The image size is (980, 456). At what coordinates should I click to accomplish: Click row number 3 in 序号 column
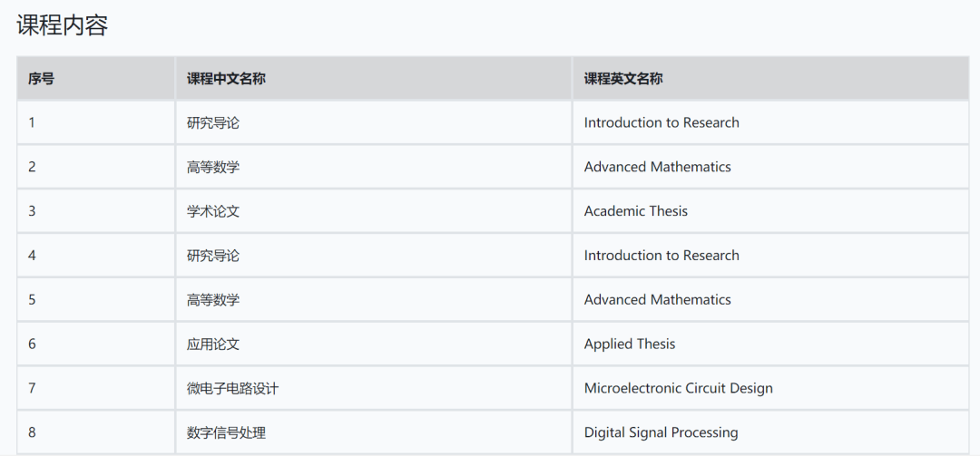pyautogui.click(x=33, y=211)
